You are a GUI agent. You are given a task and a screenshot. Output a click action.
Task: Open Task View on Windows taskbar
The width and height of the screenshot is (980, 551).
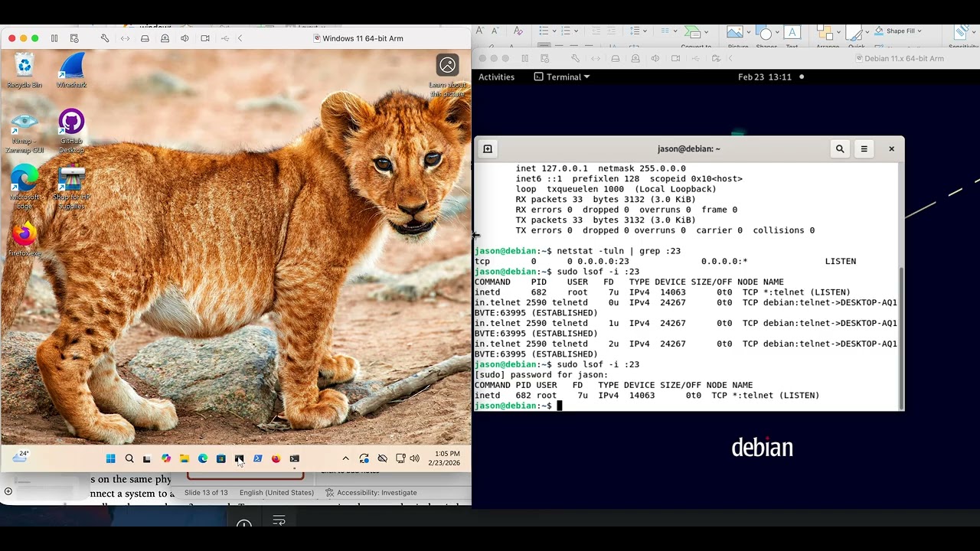[x=147, y=458]
